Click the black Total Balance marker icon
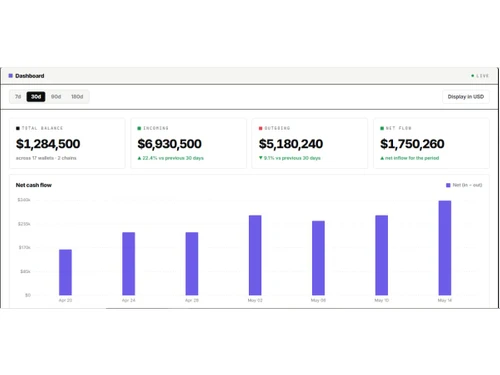 pyautogui.click(x=18, y=128)
